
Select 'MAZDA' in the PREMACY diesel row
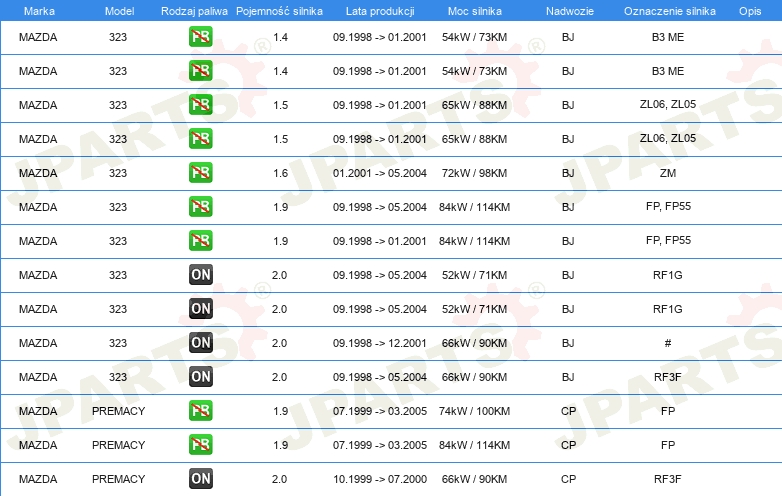point(38,479)
